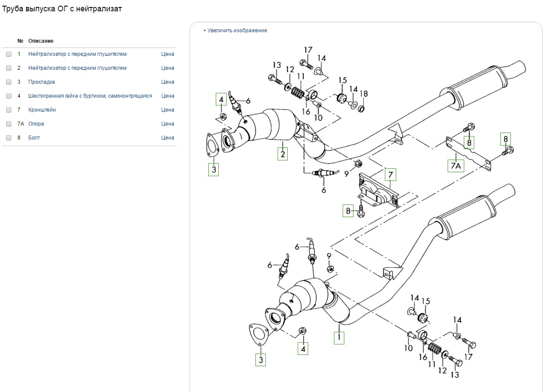The width and height of the screenshot is (544, 392).
Task: Enable the checkbox for 7A Опора
Action: [9, 124]
